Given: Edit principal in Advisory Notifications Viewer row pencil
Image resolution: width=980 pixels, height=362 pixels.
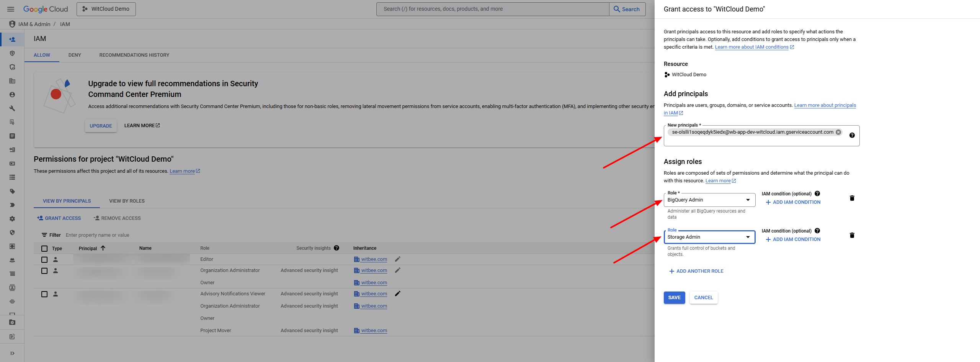Looking at the screenshot, I should pyautogui.click(x=398, y=293).
